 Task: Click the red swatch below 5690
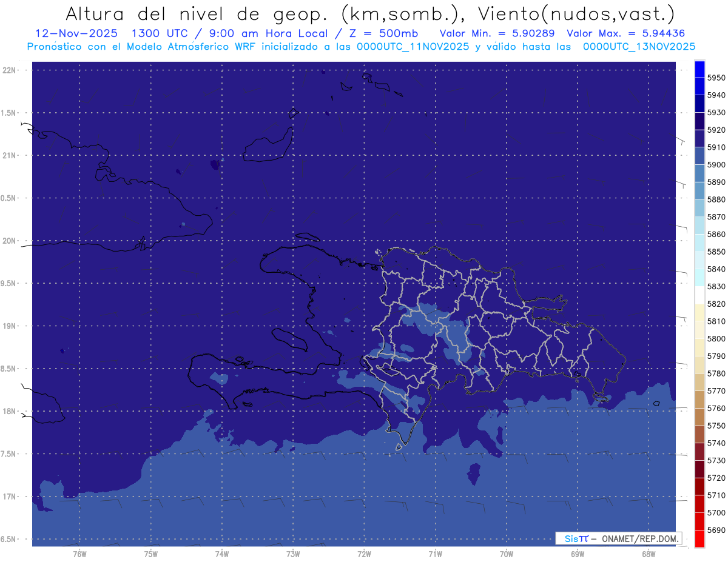(x=699, y=538)
